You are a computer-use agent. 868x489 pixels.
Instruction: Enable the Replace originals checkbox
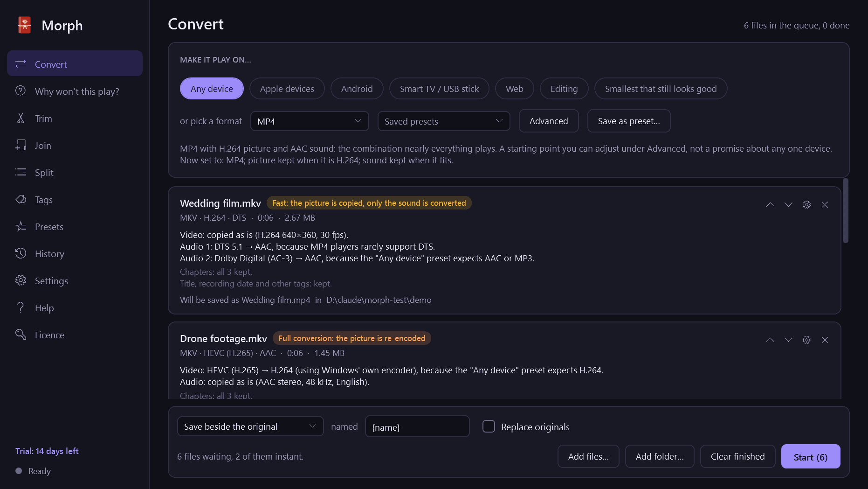coord(489,426)
